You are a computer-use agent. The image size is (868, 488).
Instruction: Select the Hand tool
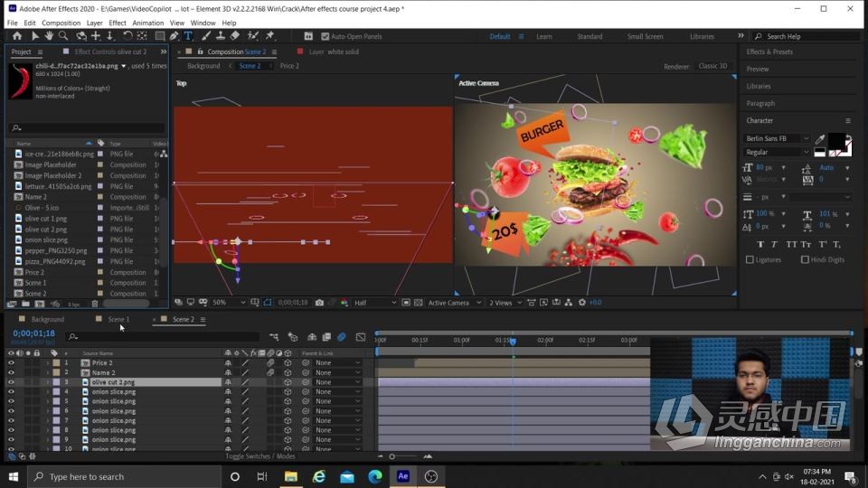(x=49, y=36)
